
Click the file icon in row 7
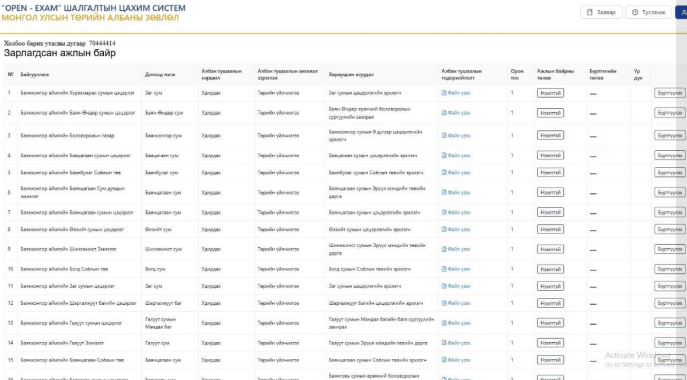click(x=444, y=212)
